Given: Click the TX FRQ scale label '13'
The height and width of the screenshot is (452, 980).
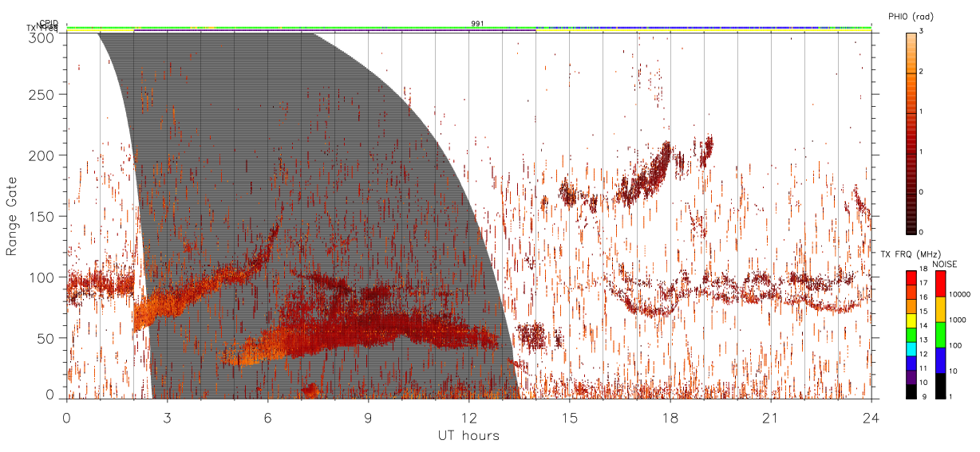Looking at the screenshot, I should (x=923, y=340).
